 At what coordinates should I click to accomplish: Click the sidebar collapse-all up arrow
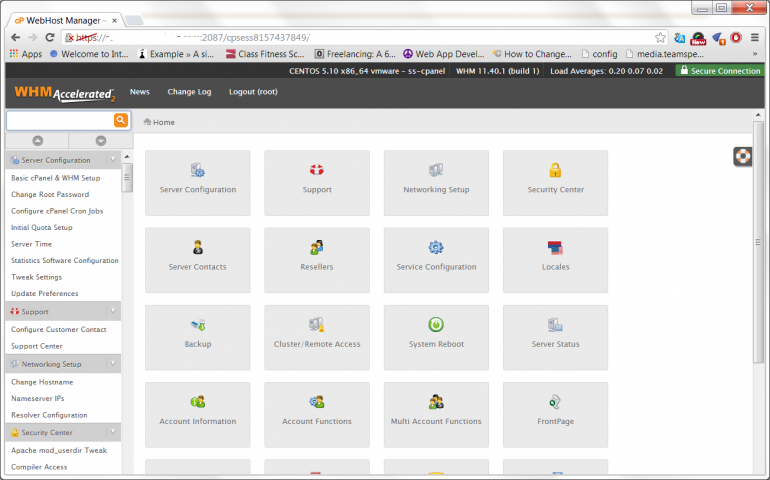pyautogui.click(x=37, y=141)
